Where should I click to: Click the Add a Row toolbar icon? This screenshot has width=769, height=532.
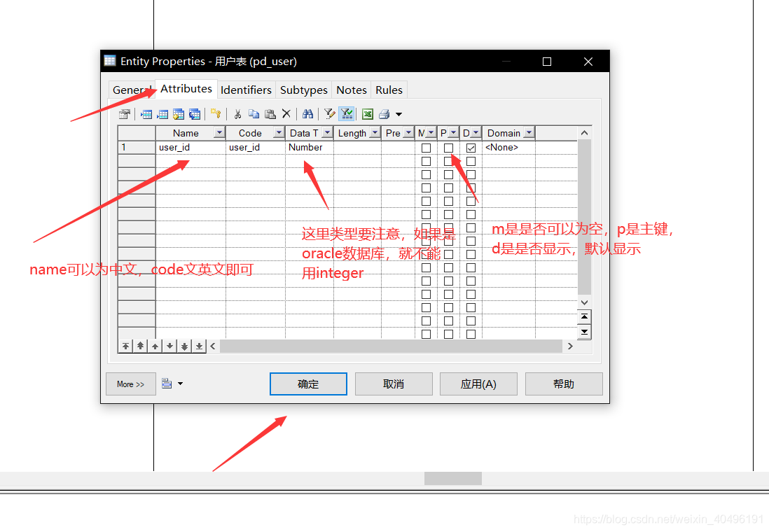coord(162,114)
